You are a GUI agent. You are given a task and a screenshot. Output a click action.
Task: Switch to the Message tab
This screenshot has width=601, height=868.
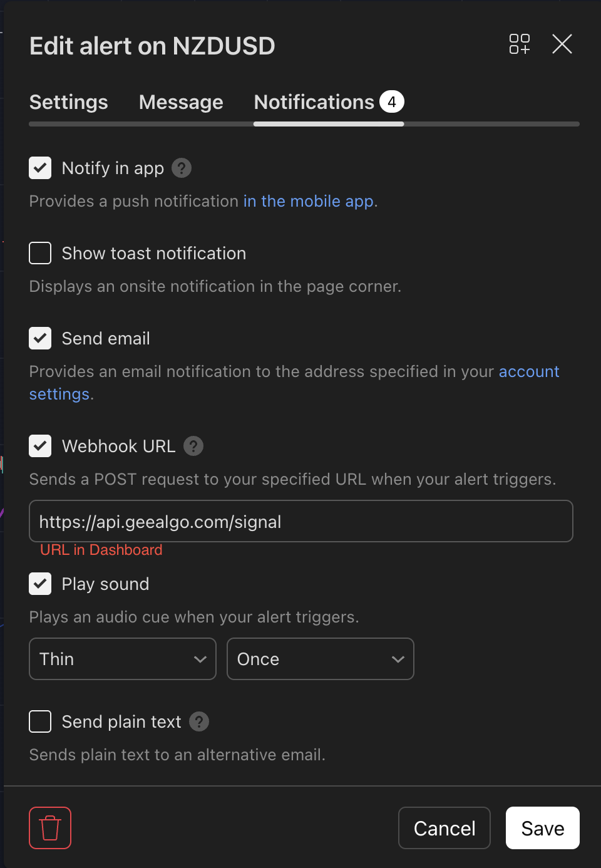pyautogui.click(x=181, y=102)
